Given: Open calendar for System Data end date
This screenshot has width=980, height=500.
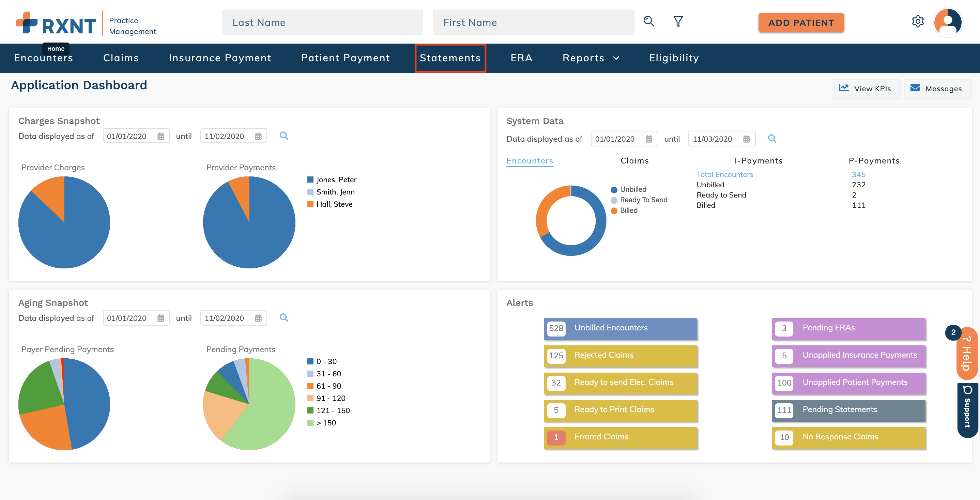Looking at the screenshot, I should coord(746,139).
